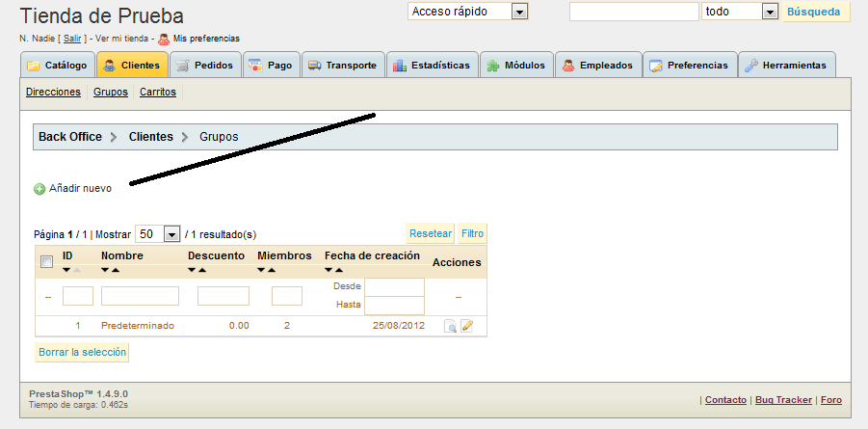Click Clientes in the breadcrumb
The height and width of the screenshot is (429, 868).
(151, 137)
